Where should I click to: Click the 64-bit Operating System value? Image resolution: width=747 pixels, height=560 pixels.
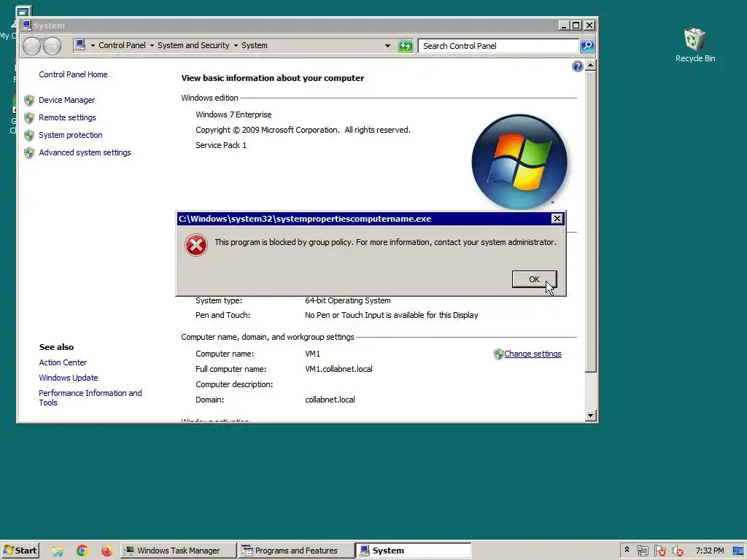coord(348,301)
